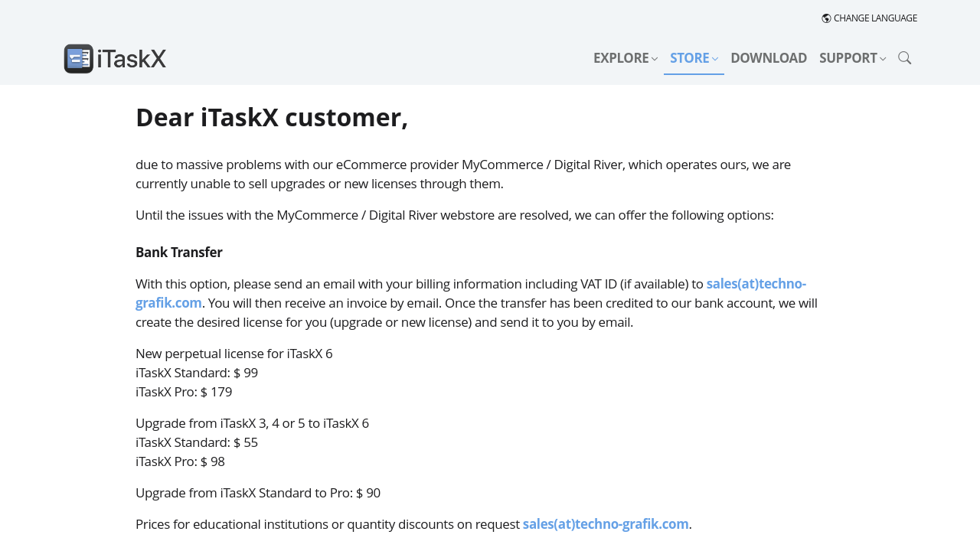The height and width of the screenshot is (551, 980).
Task: Open the SUPPORT navigation menu
Action: point(852,58)
